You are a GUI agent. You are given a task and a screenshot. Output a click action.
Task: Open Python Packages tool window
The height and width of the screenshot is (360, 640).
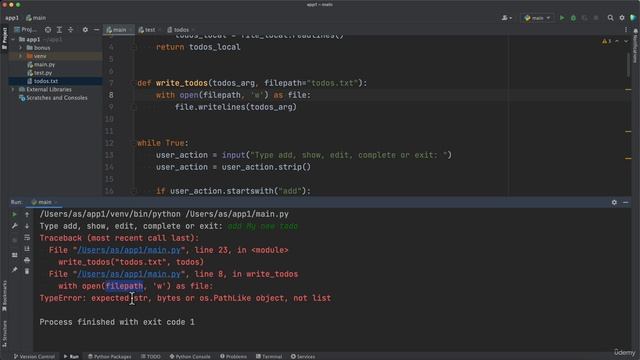click(109, 356)
